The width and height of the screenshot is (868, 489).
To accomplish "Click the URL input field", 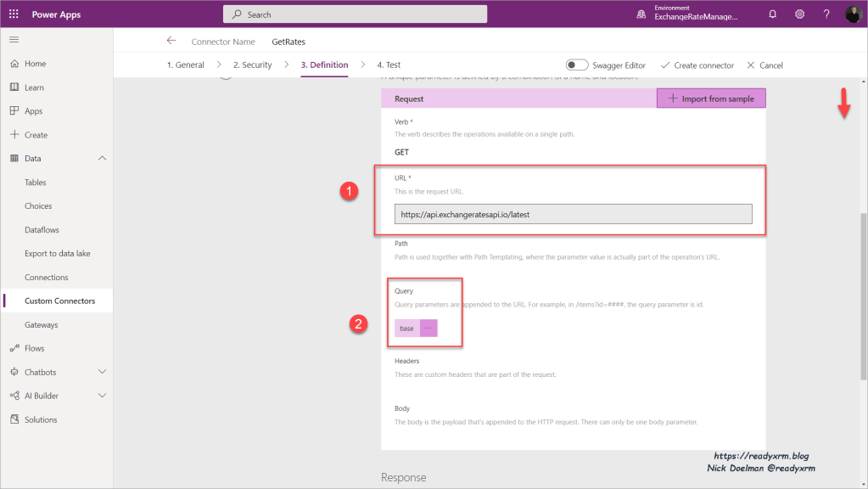I will point(573,215).
